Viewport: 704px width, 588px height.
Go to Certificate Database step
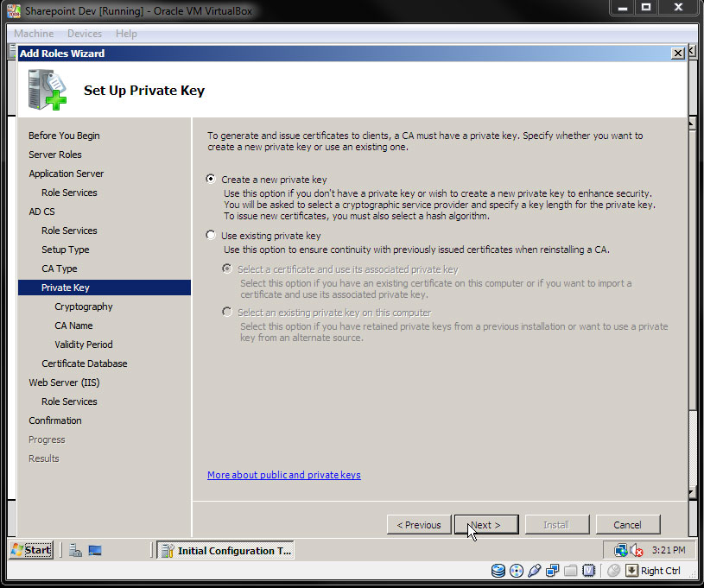[85, 364]
